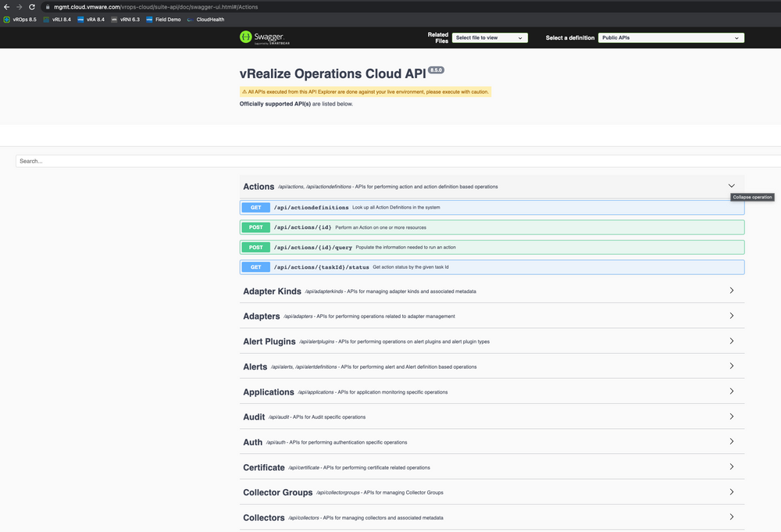This screenshot has height=532, width=781.
Task: Open the vRNI 6.3 bookmark
Action: [125, 20]
